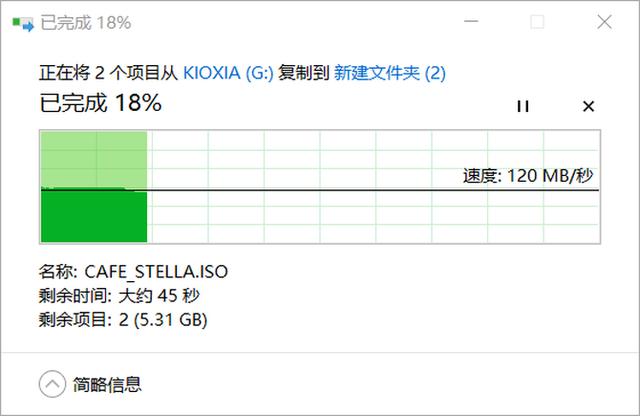Pause the file copy operation
The width and height of the screenshot is (640, 416).
pyautogui.click(x=522, y=106)
